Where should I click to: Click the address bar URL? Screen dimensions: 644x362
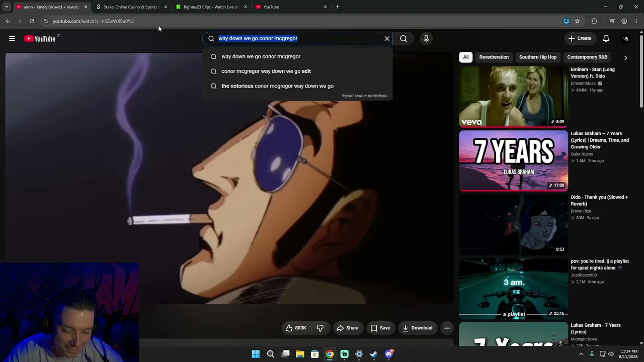tap(93, 21)
